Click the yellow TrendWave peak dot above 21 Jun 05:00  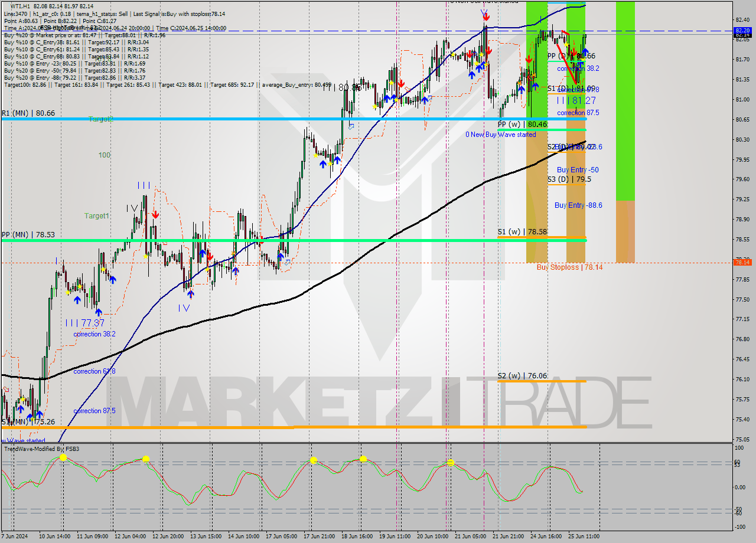click(451, 463)
